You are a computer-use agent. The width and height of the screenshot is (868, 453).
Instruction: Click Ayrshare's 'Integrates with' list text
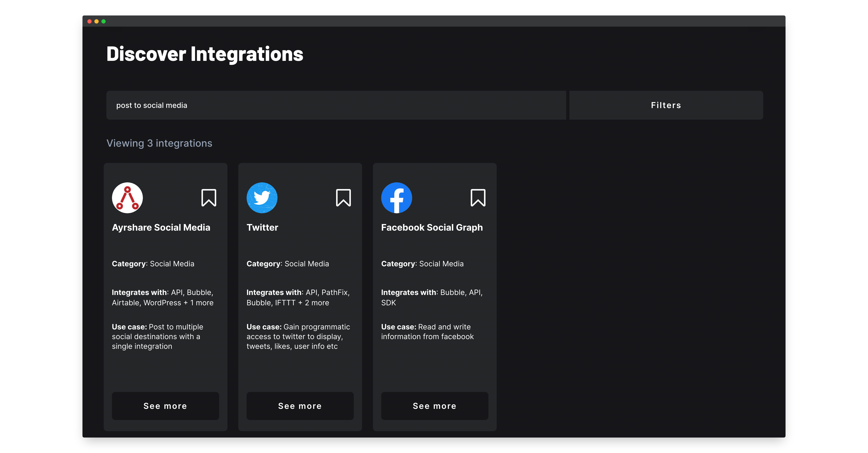[162, 298]
